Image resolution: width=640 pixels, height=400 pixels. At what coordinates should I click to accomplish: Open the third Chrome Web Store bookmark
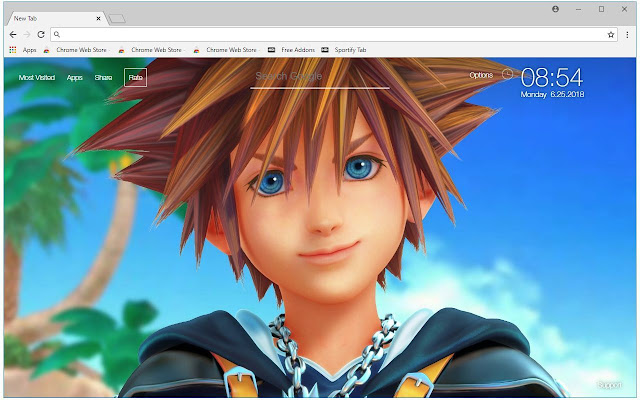[227, 50]
